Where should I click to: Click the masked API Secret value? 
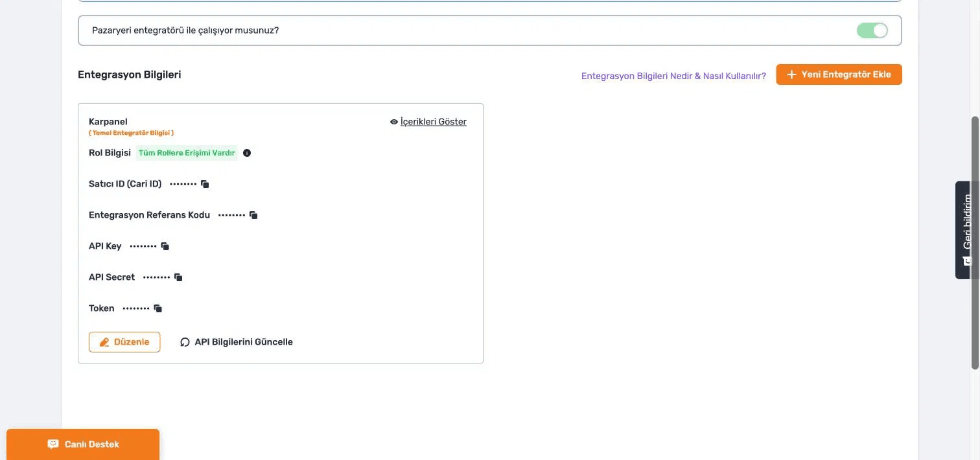click(x=156, y=277)
